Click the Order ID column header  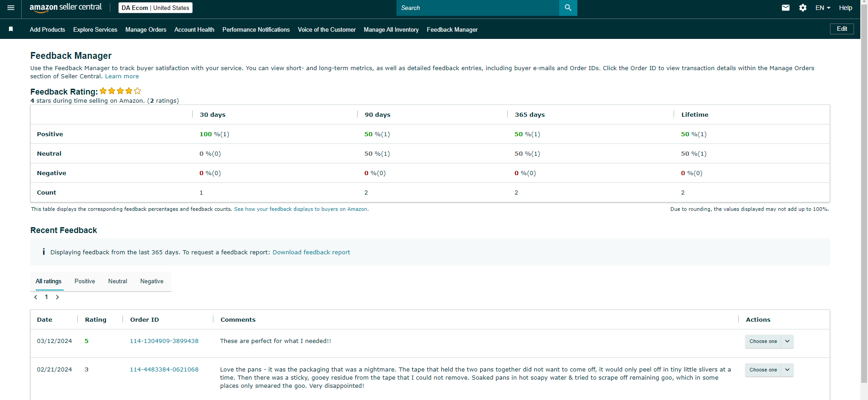tap(145, 319)
